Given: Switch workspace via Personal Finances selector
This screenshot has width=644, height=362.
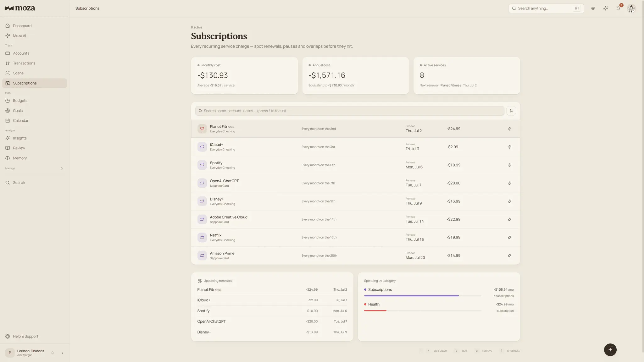Looking at the screenshot, I should click(30, 353).
